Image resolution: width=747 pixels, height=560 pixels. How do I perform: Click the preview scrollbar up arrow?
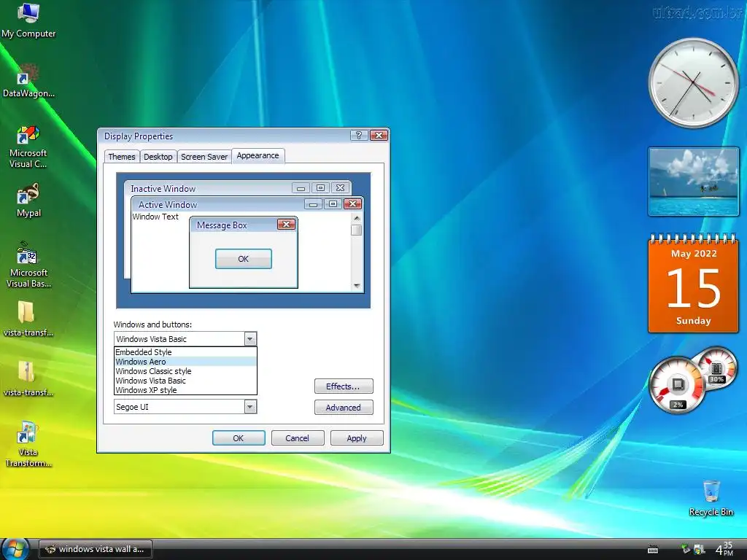click(356, 217)
